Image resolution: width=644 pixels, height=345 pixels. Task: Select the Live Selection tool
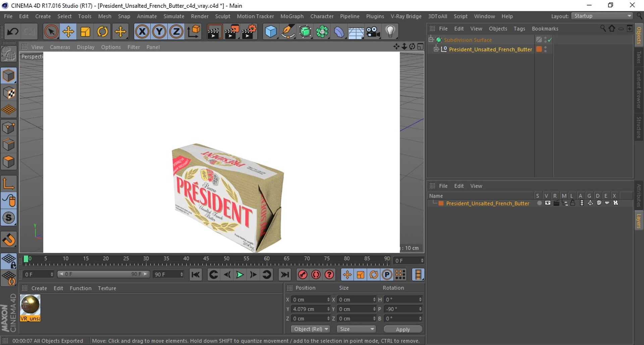pos(51,32)
